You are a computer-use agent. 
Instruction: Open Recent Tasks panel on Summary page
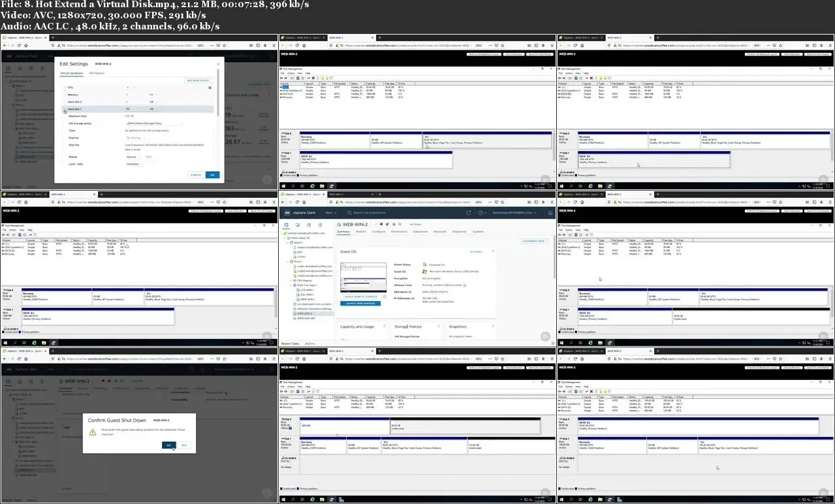290,343
